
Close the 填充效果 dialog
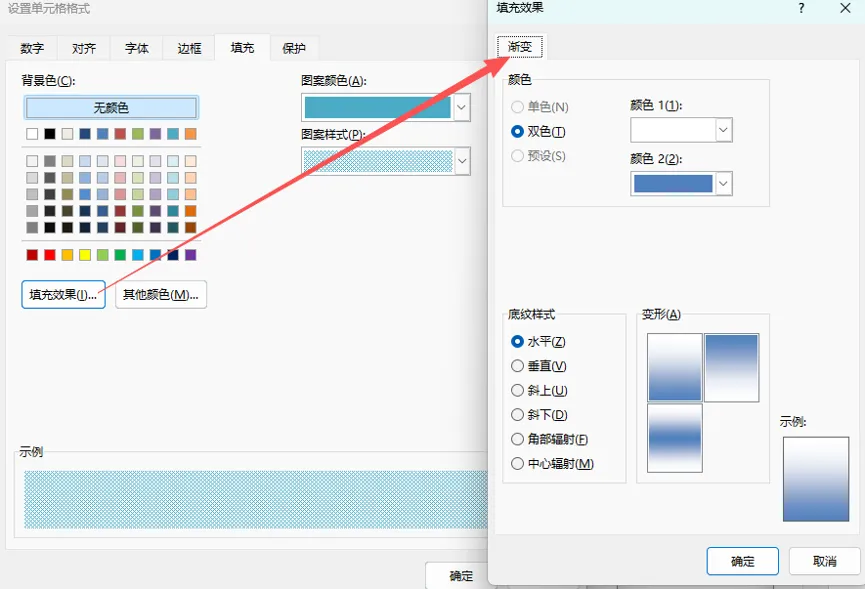tap(845, 8)
